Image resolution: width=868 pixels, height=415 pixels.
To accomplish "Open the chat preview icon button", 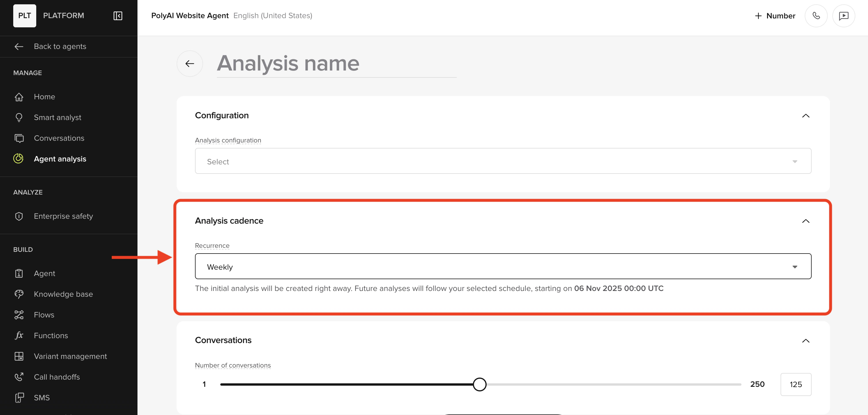I will click(843, 16).
